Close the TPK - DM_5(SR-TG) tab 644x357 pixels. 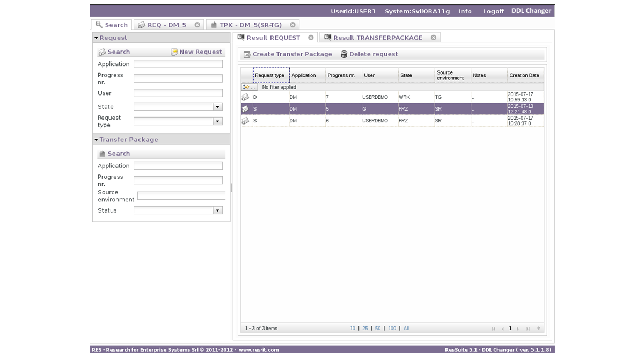point(292,25)
